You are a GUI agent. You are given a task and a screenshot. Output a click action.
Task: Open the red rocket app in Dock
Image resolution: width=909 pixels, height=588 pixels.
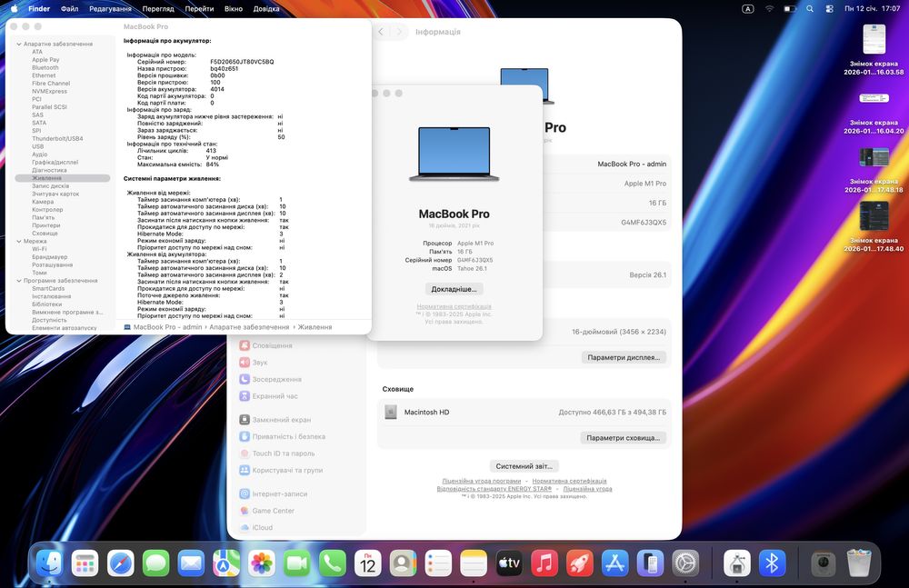[x=580, y=563]
